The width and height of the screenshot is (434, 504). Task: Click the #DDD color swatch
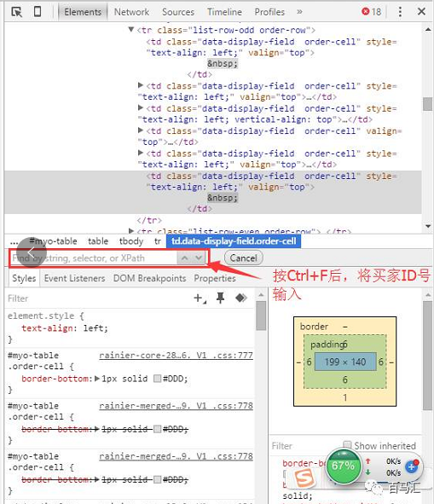click(x=157, y=379)
